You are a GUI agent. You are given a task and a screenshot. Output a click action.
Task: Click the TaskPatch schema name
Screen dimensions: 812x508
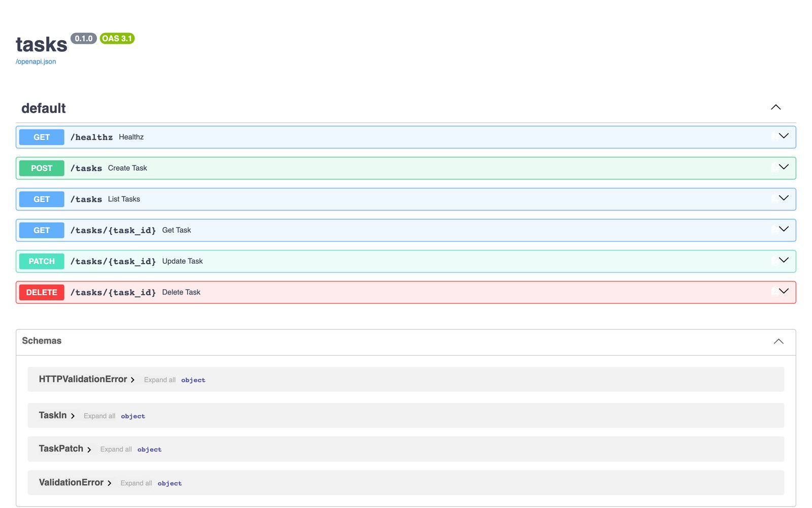tap(61, 449)
